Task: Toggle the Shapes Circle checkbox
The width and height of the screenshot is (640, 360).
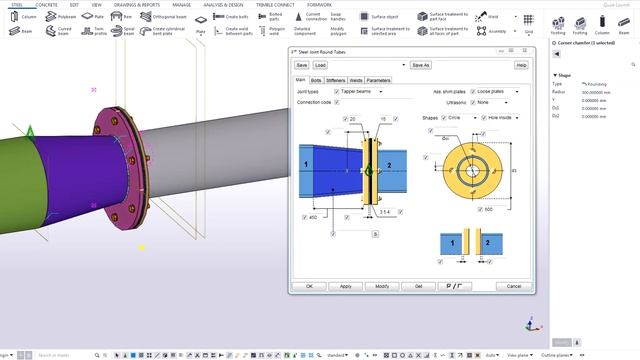Action: pos(444,118)
